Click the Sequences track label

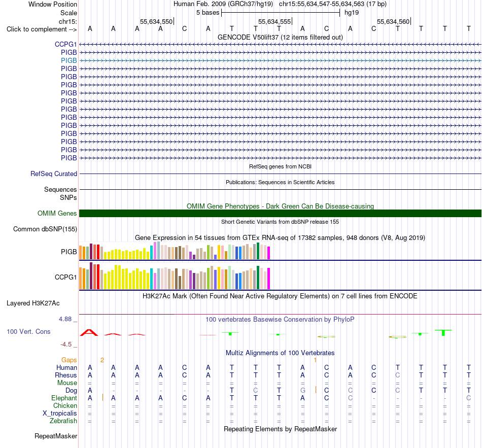[60, 189]
